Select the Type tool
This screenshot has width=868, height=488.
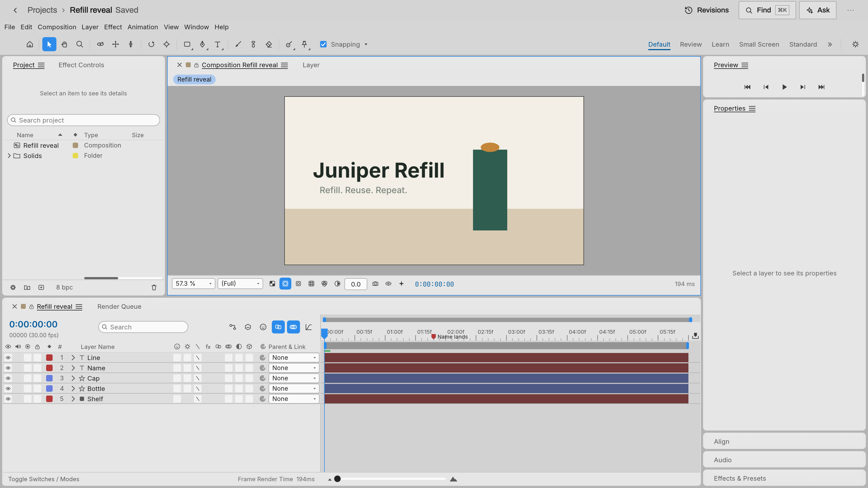coord(218,44)
